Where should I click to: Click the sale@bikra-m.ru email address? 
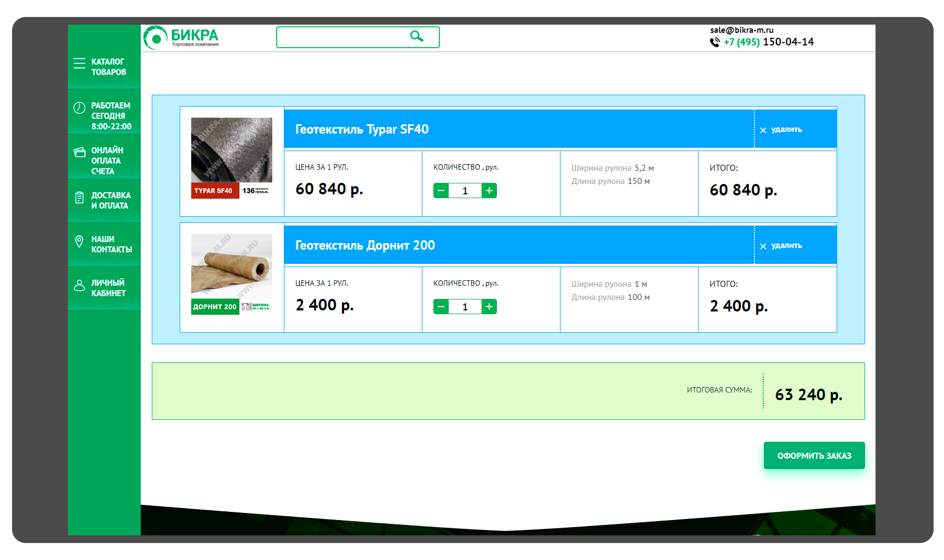pyautogui.click(x=742, y=30)
